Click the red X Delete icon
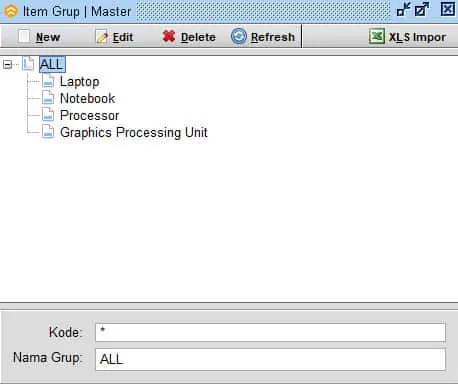Screen dimensions: 458x384 (x=169, y=36)
